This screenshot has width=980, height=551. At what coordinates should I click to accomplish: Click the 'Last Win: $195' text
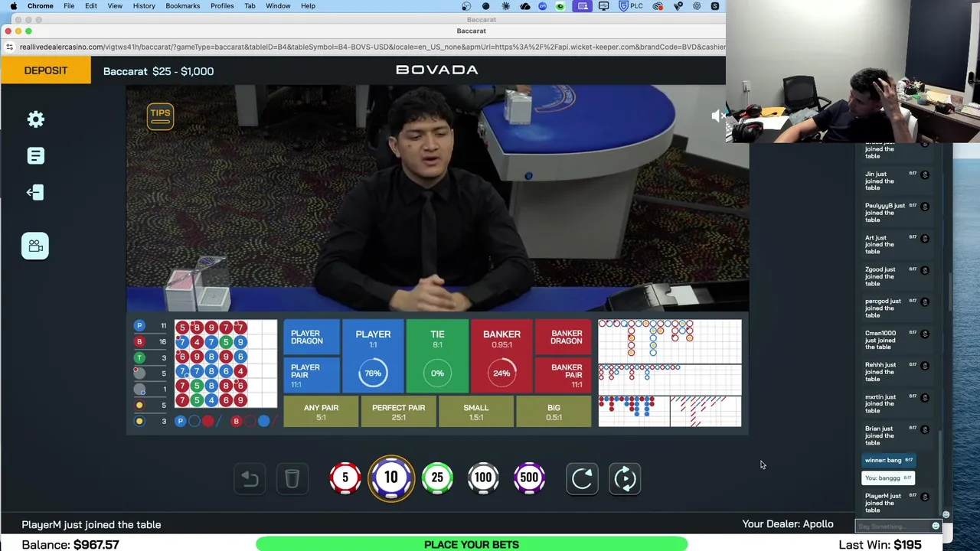coord(880,545)
